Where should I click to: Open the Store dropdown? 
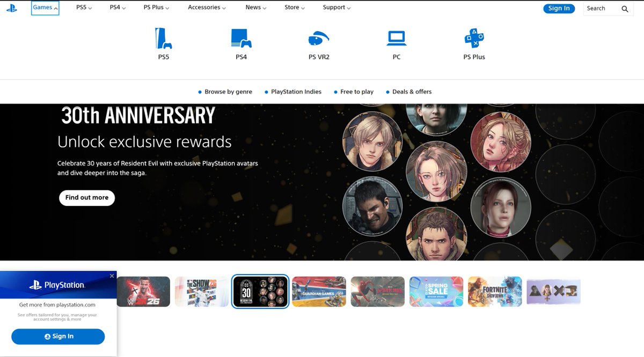click(x=295, y=8)
